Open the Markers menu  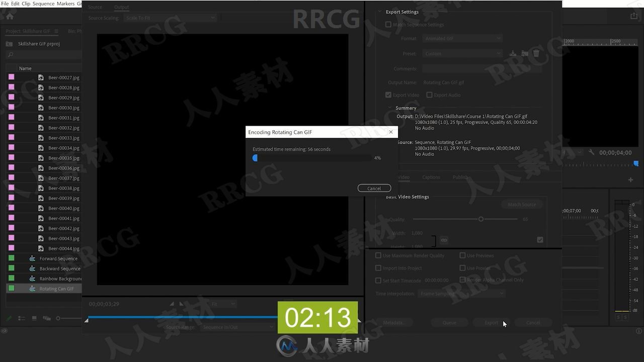[65, 4]
